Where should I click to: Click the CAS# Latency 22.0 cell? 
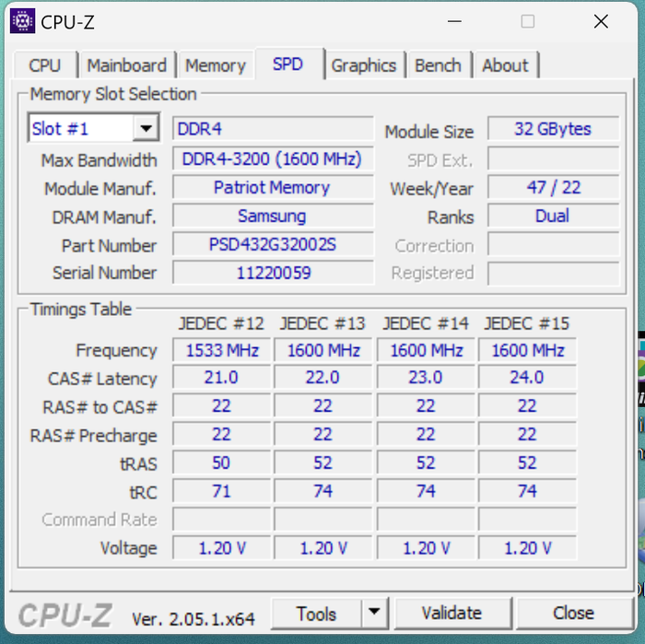[322, 378]
